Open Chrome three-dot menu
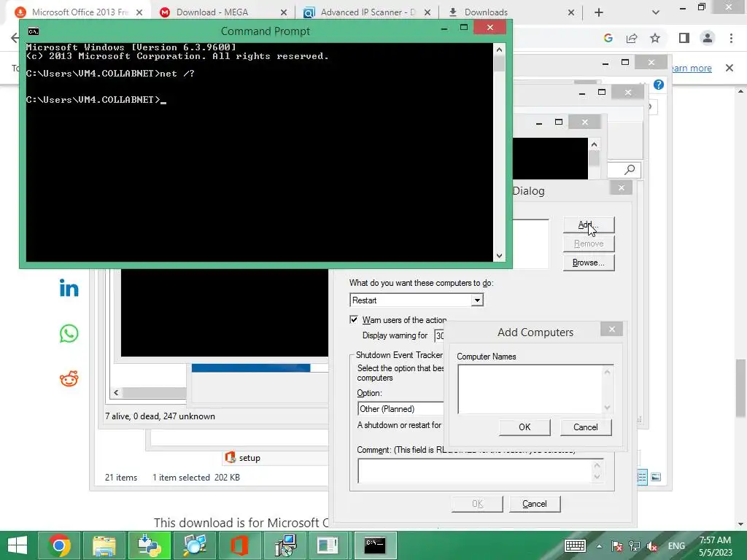 (x=731, y=38)
